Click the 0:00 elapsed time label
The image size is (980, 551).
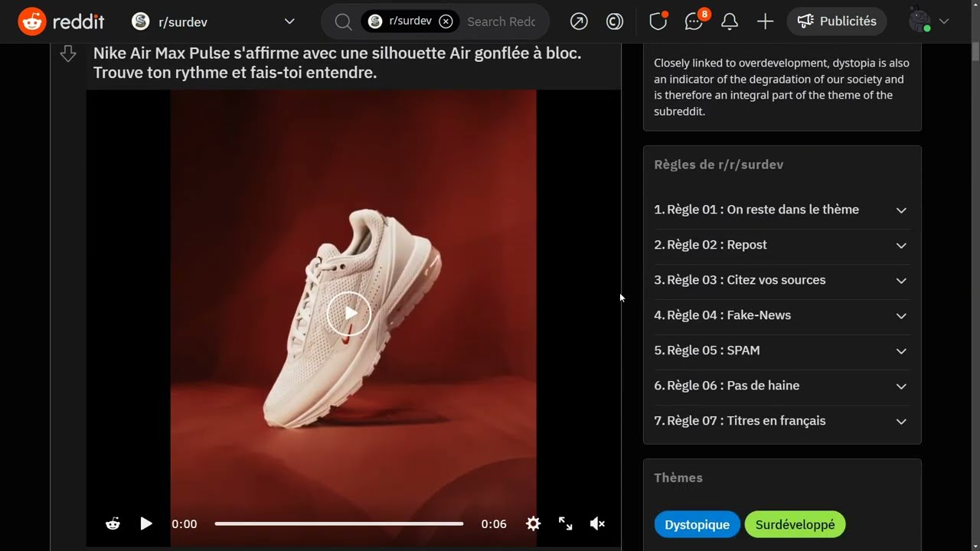click(x=185, y=524)
